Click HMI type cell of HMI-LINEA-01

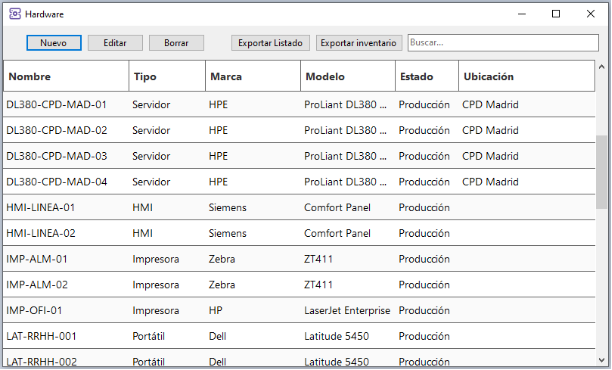(x=142, y=208)
